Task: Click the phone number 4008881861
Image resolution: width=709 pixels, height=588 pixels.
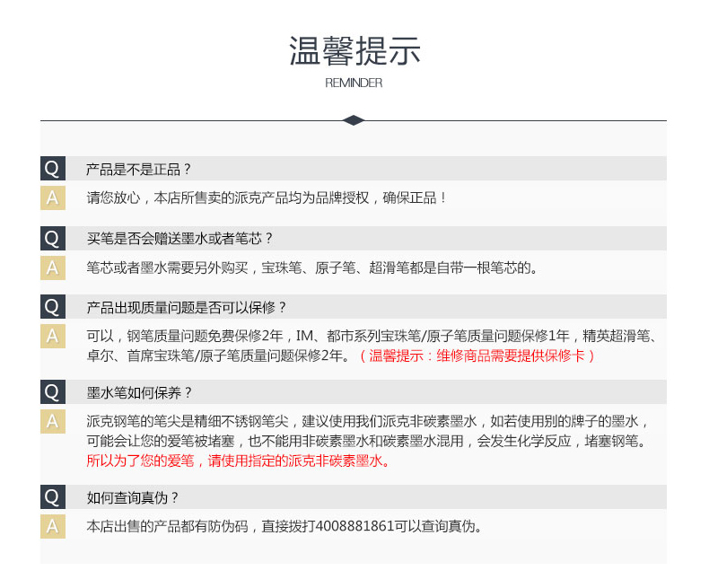Action: point(354,526)
